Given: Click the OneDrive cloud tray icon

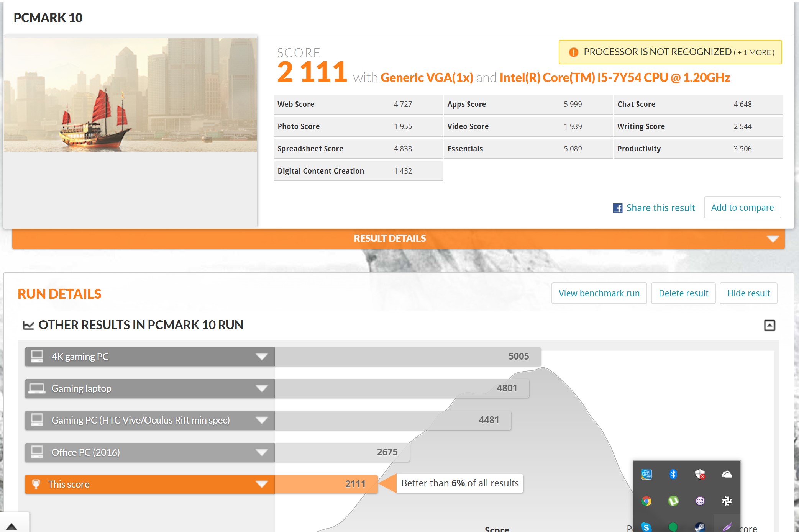Looking at the screenshot, I should [x=727, y=474].
